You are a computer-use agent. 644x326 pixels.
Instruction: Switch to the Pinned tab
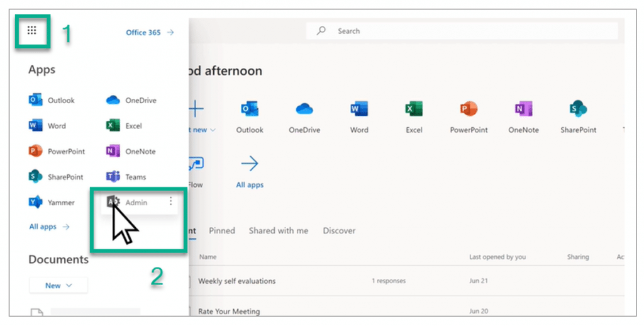(222, 230)
